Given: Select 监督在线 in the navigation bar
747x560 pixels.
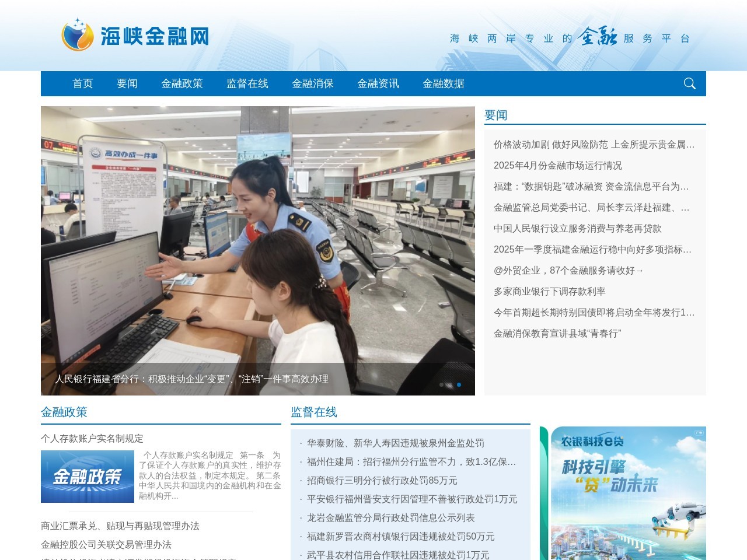Looking at the screenshot, I should coord(247,83).
